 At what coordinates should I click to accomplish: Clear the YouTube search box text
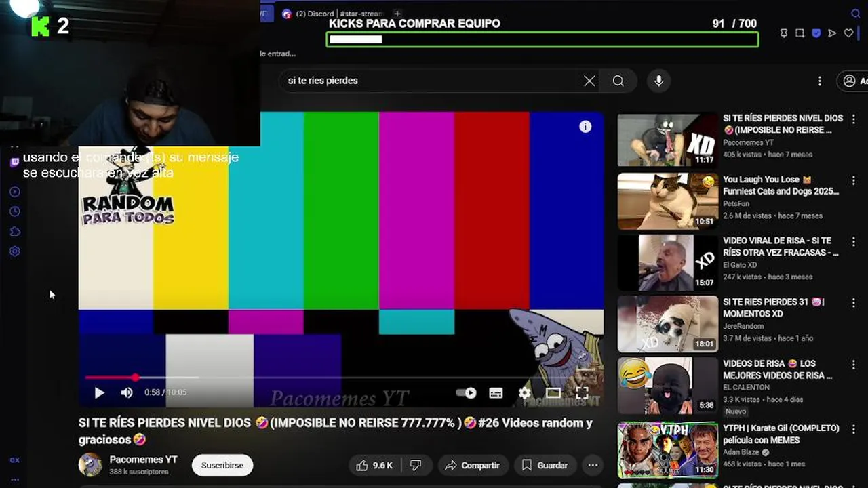[589, 81]
